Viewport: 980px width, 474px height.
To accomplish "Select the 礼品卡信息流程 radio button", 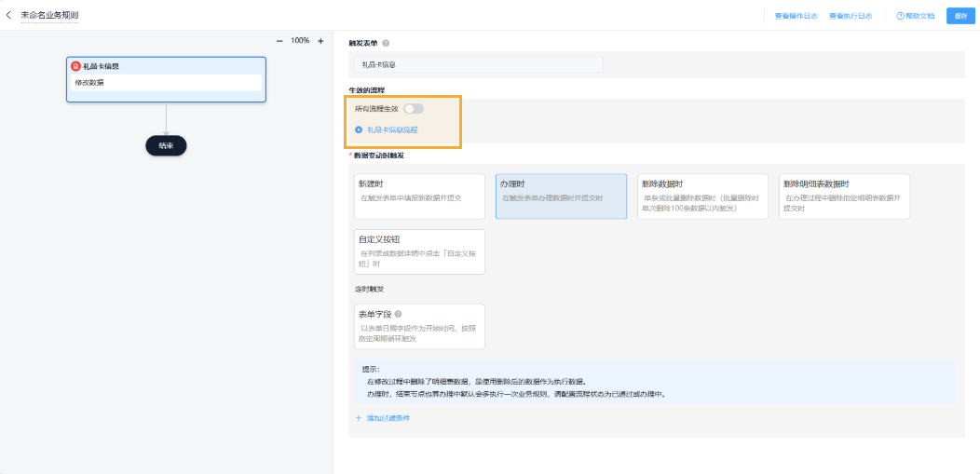I will pyautogui.click(x=359, y=129).
